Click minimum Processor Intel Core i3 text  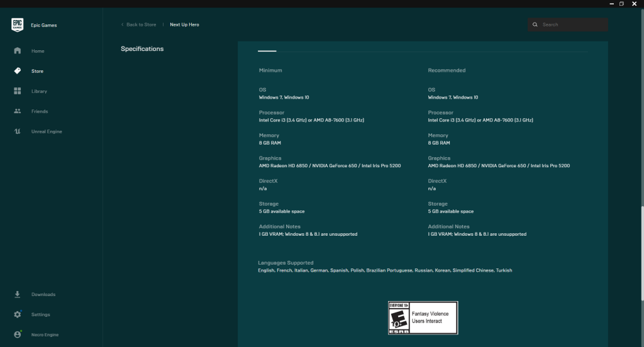coord(311,120)
